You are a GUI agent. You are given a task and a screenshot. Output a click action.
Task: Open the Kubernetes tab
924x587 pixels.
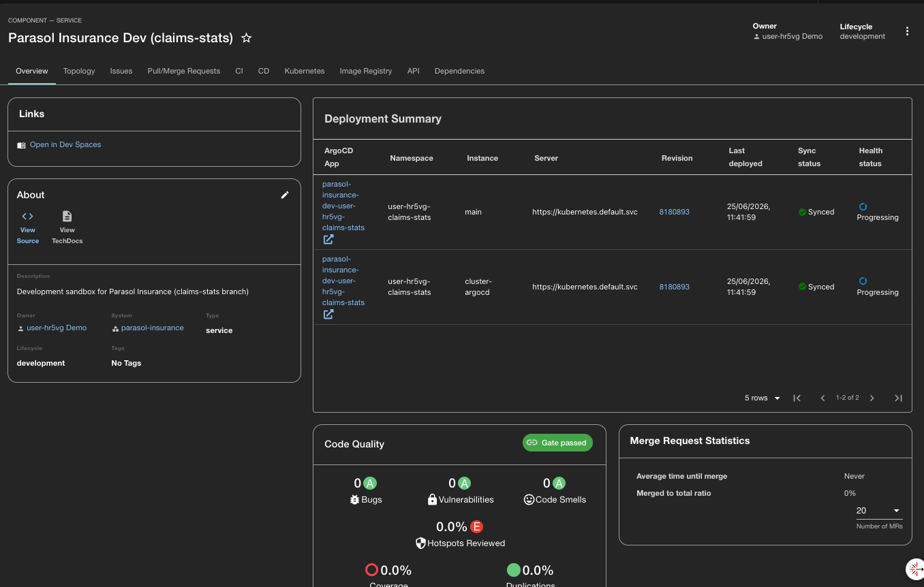click(x=305, y=71)
